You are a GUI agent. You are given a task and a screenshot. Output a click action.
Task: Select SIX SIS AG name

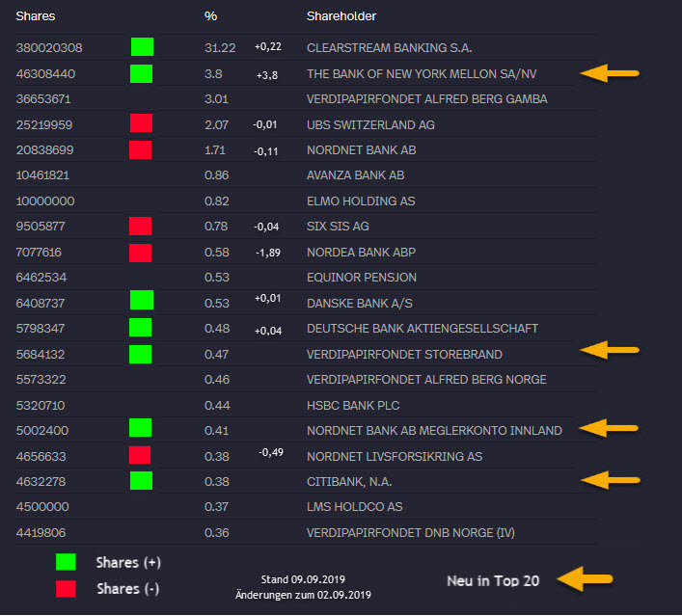coord(338,227)
